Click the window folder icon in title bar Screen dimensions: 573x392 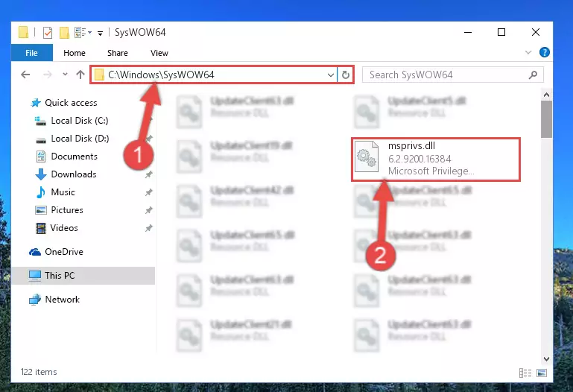[23, 33]
